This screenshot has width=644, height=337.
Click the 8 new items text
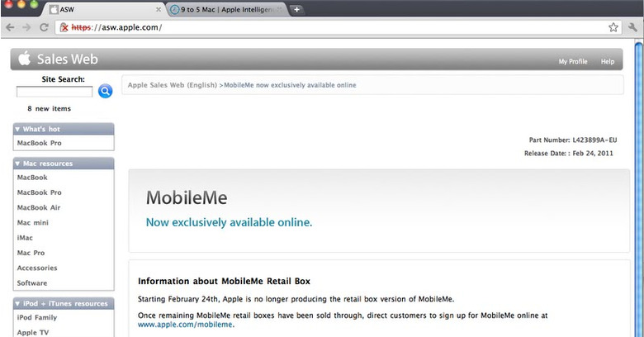(50, 108)
